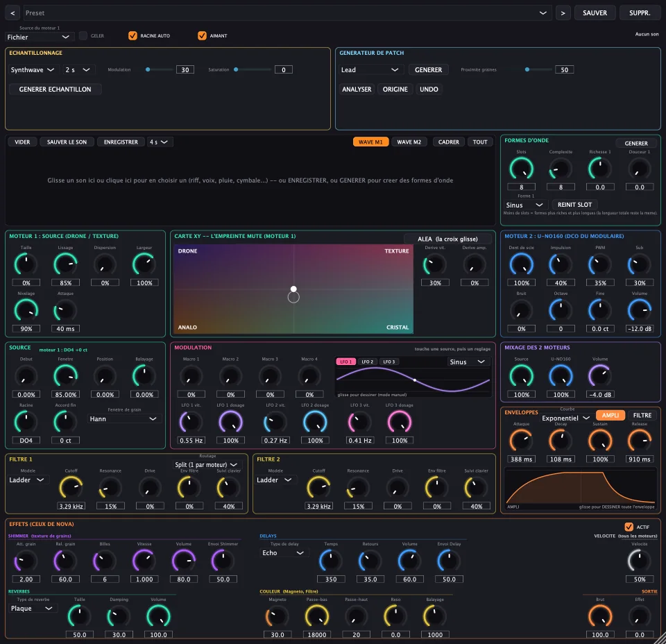Click the Saturation slider
Screen dimensions: 666x644
253,69
